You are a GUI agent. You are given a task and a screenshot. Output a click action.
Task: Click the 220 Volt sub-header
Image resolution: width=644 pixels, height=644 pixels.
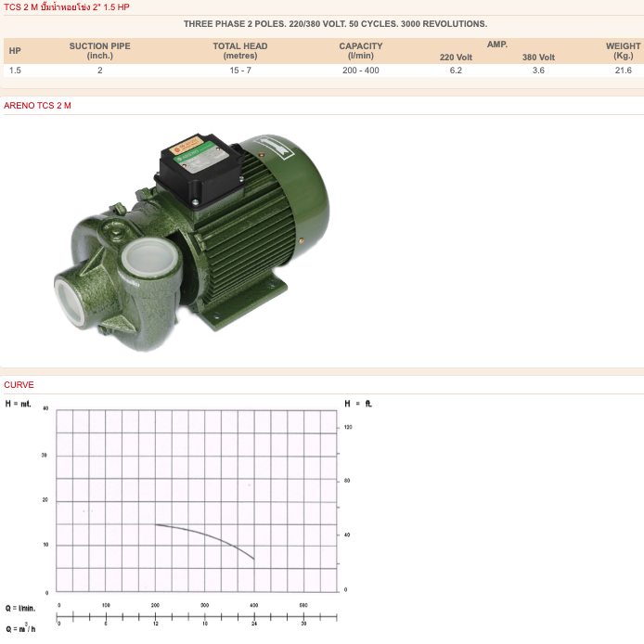pos(456,58)
